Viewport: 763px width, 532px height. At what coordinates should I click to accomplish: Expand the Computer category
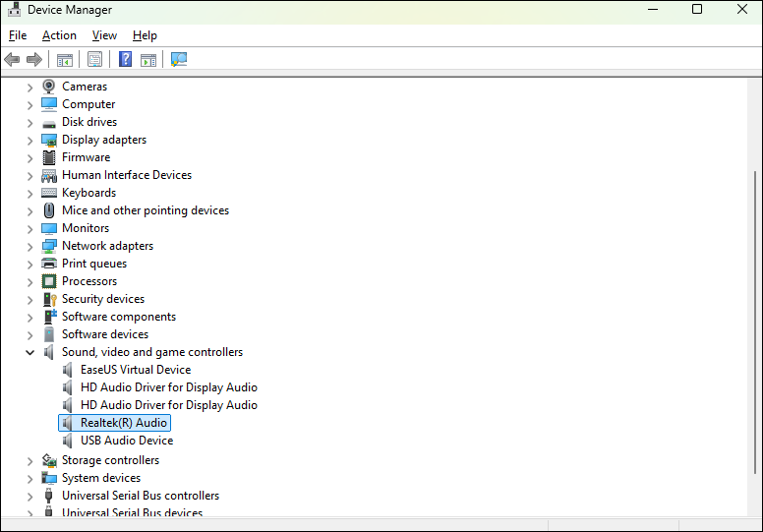click(29, 104)
